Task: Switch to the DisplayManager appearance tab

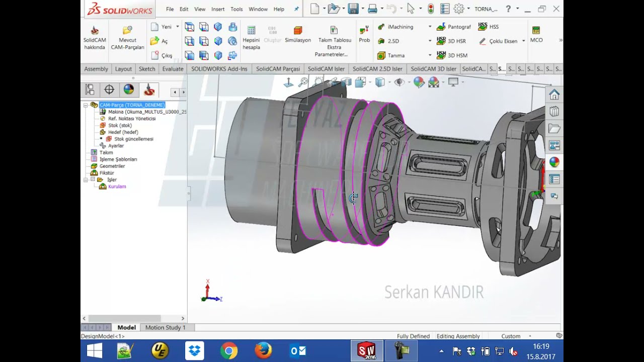Action: 129,90
